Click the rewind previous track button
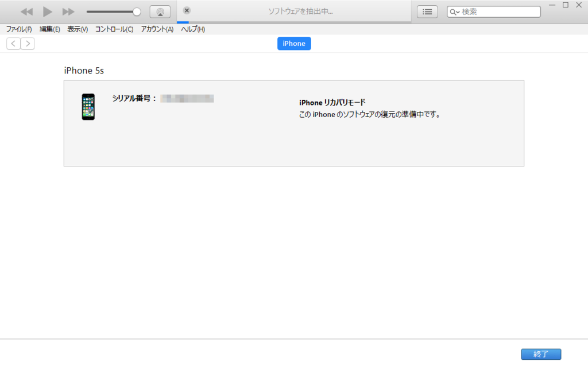The image size is (588, 369). (x=26, y=12)
